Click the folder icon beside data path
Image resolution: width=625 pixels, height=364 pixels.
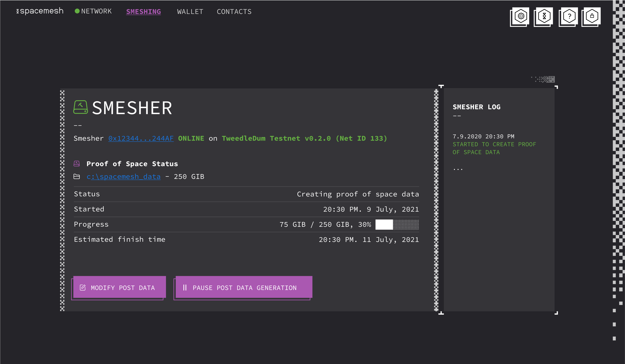point(77,177)
